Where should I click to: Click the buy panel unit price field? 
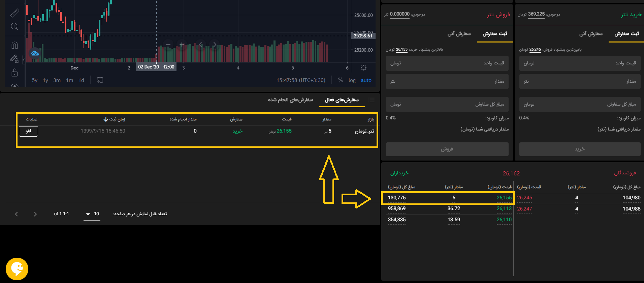(x=580, y=63)
